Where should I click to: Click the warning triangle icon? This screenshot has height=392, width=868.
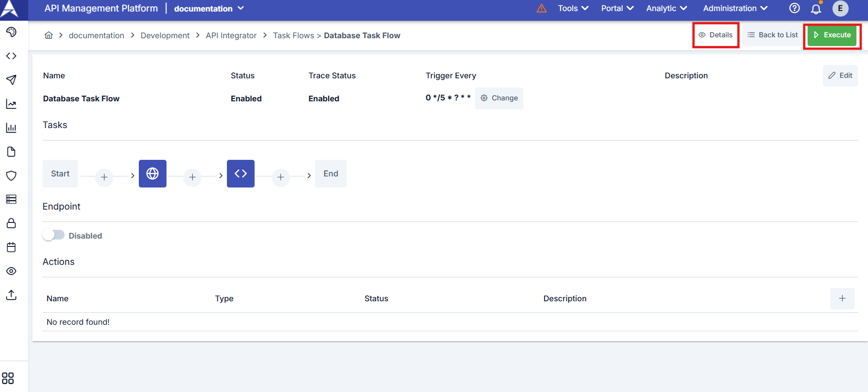(x=541, y=8)
